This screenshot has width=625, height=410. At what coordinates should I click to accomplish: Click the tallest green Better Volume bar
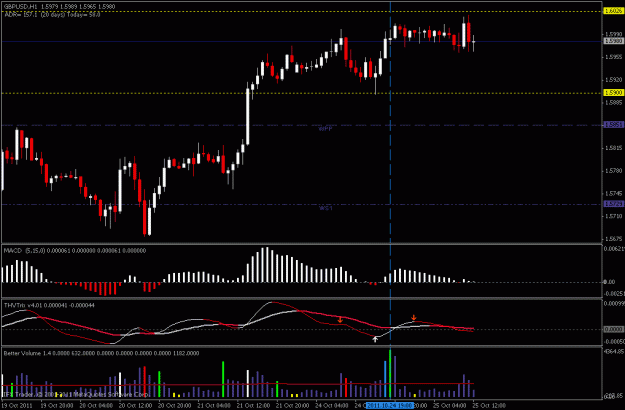tap(390, 373)
